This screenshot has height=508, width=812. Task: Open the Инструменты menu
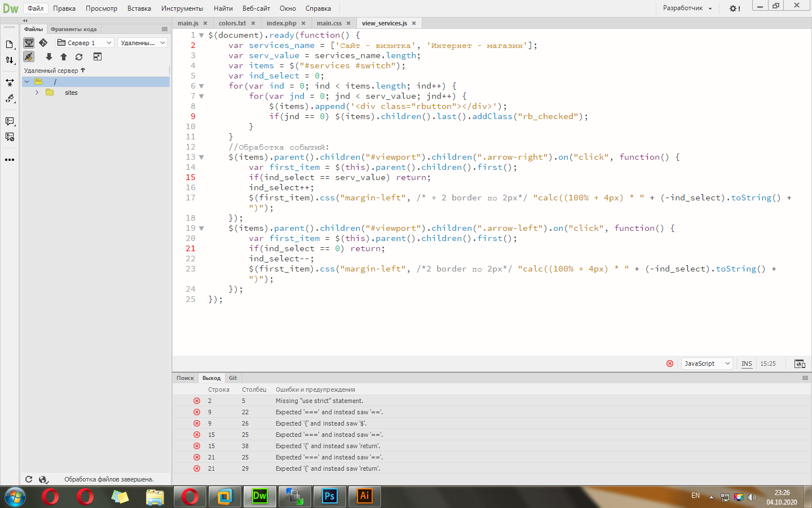coord(182,8)
